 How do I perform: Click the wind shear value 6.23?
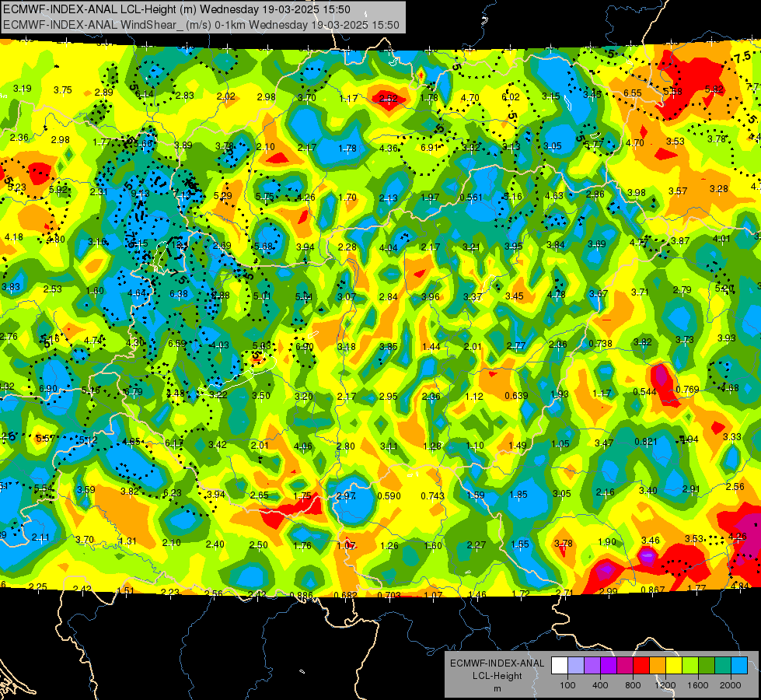pyautogui.click(x=173, y=492)
